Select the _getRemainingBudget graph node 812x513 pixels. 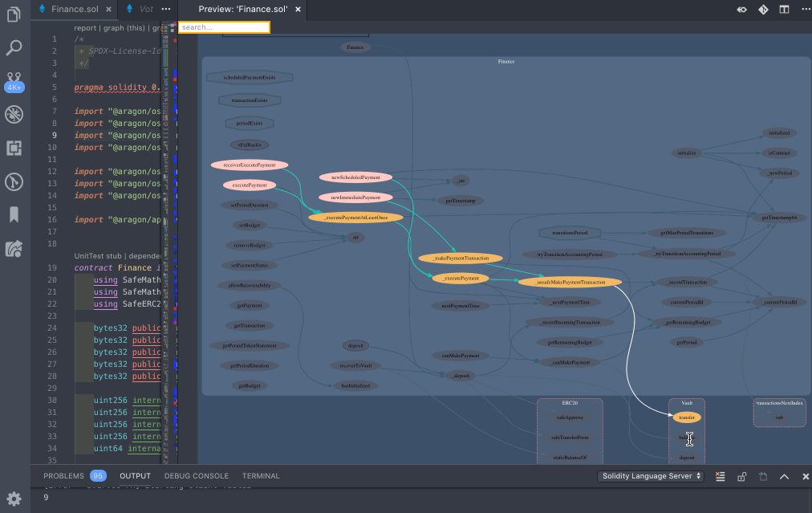(687, 322)
